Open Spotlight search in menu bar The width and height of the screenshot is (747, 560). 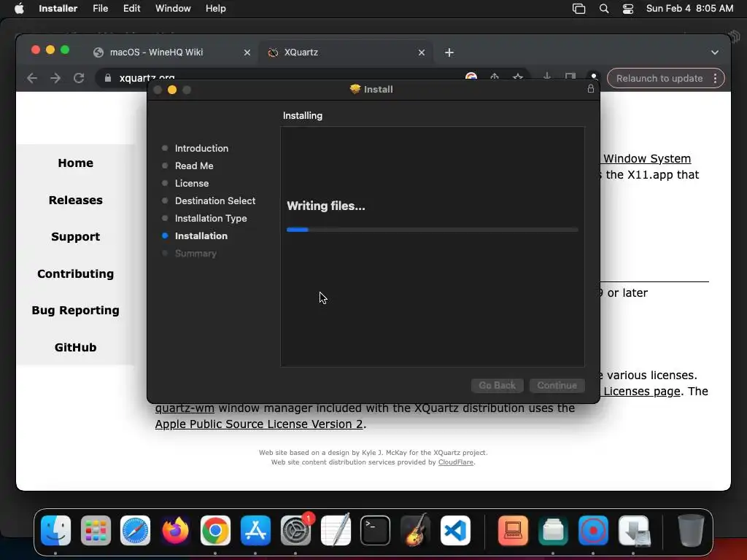(x=603, y=9)
